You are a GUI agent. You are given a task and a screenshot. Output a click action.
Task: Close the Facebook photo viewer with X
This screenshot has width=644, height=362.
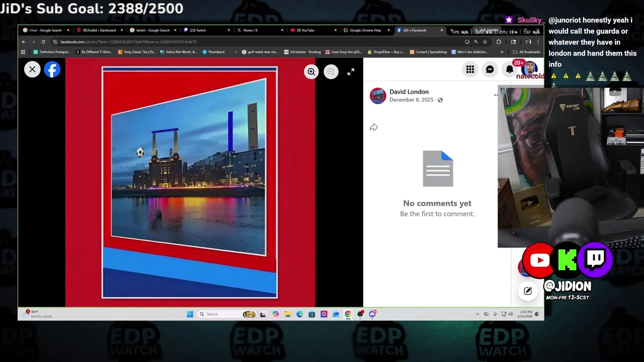[32, 69]
